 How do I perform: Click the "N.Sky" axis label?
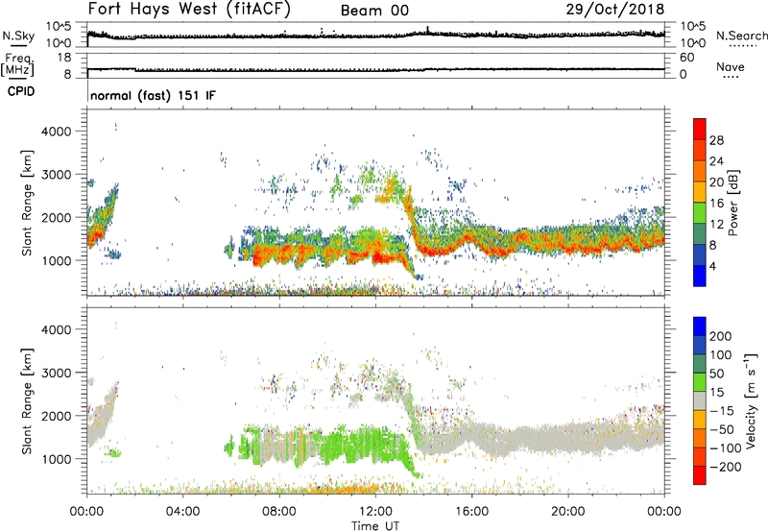point(18,36)
